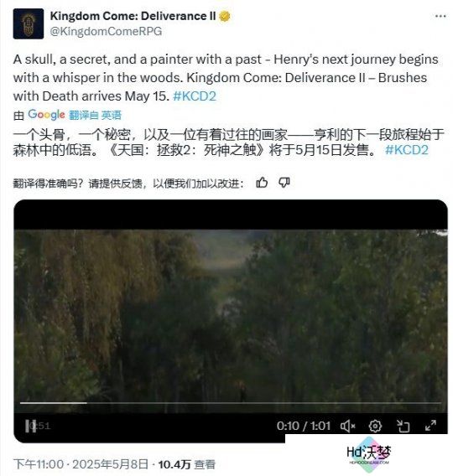Open the three-dot more options menu
453x476 pixels.
point(440,16)
